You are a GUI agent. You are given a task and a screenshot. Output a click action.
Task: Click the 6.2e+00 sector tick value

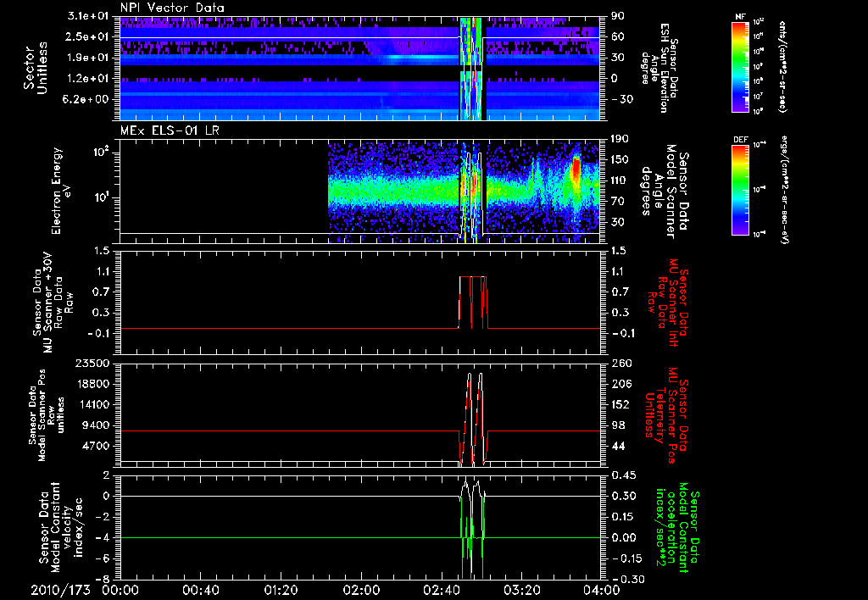[x=86, y=99]
